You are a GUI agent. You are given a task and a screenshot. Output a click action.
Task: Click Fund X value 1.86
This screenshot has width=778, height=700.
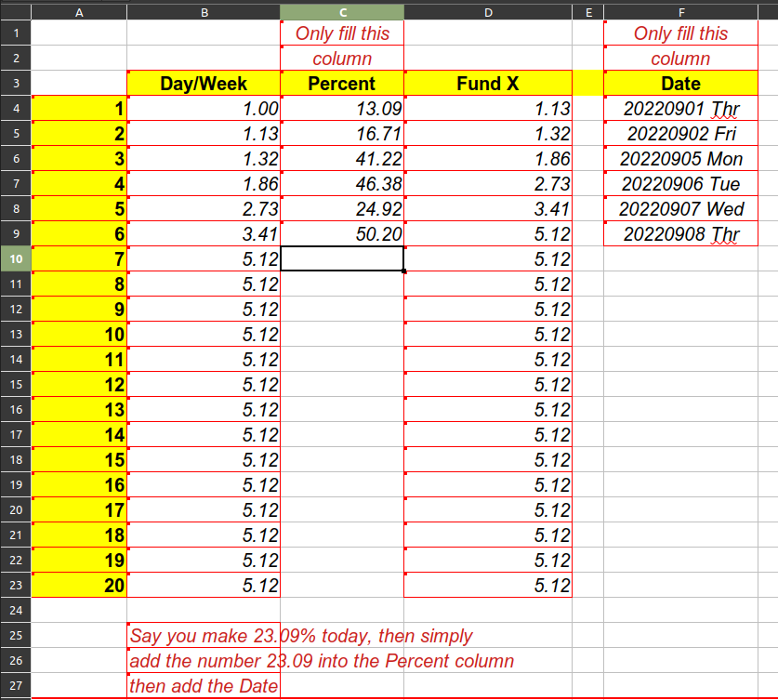[488, 158]
